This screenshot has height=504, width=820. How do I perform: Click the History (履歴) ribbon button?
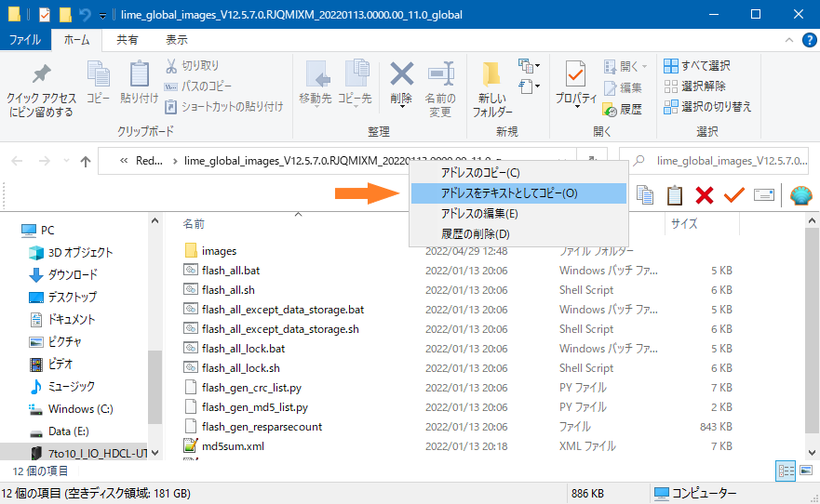point(623,109)
